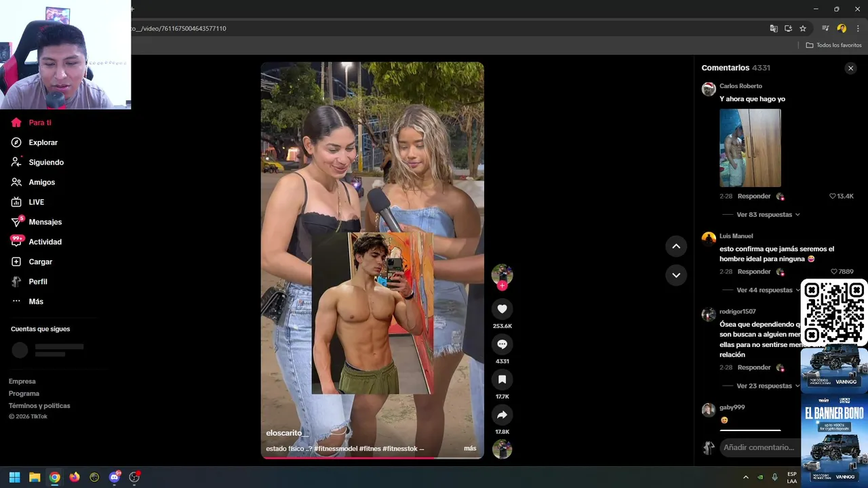Open the eloscarito username on the video
Screen dimensions: 868x488
click(287, 433)
